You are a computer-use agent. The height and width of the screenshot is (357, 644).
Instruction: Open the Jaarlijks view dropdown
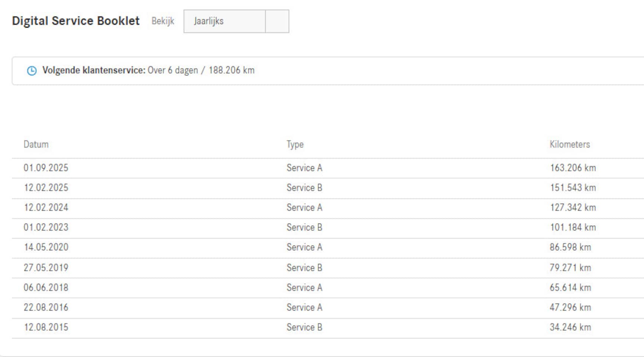[x=236, y=21]
